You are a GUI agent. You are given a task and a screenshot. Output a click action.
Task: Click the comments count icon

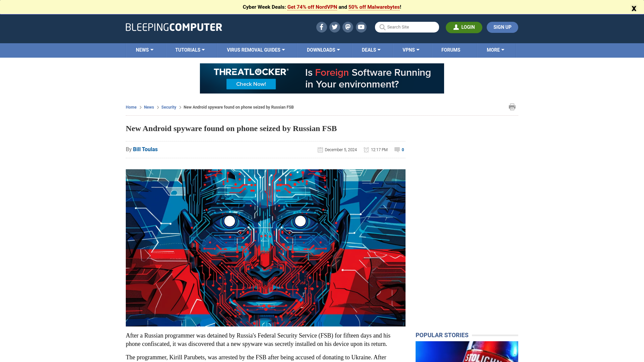397,149
